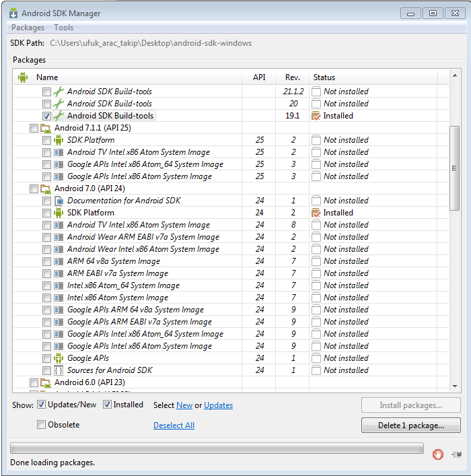Check the Google APIs API 24 checkbox

(x=46, y=359)
